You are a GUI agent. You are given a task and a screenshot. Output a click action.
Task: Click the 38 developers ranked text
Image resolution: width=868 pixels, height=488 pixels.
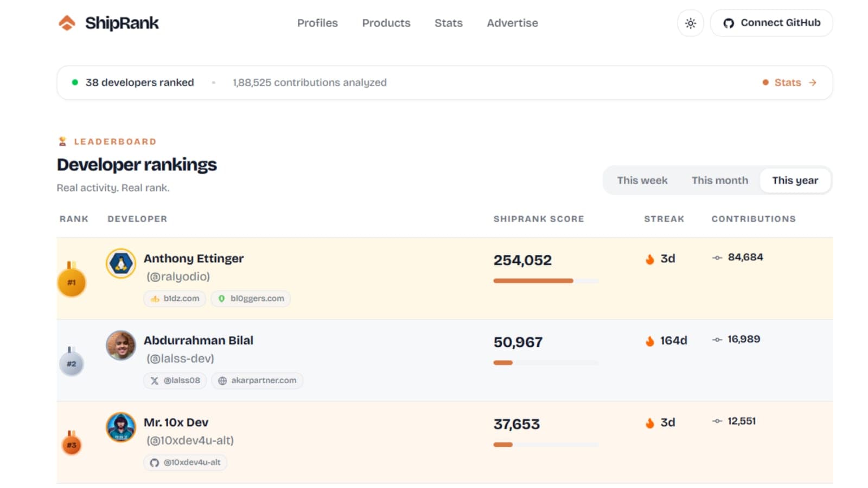click(x=139, y=82)
